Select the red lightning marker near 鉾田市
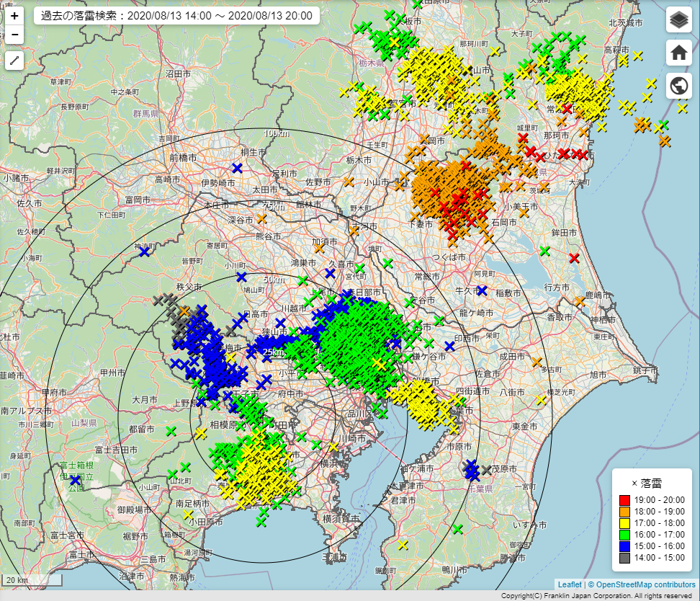Screen dimensions: 700x601 [574, 258]
